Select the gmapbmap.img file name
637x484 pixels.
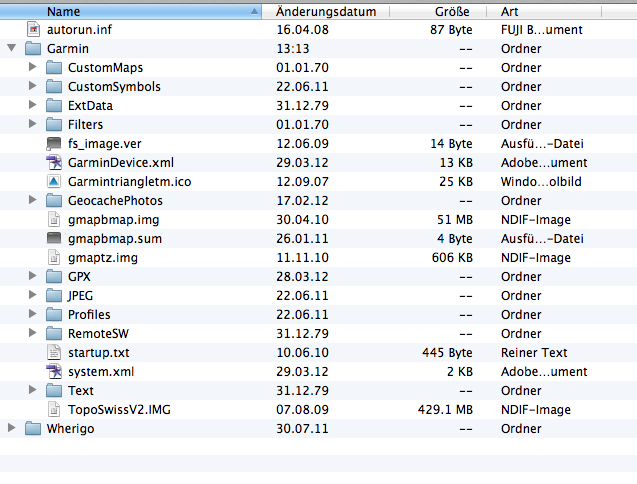[113, 220]
